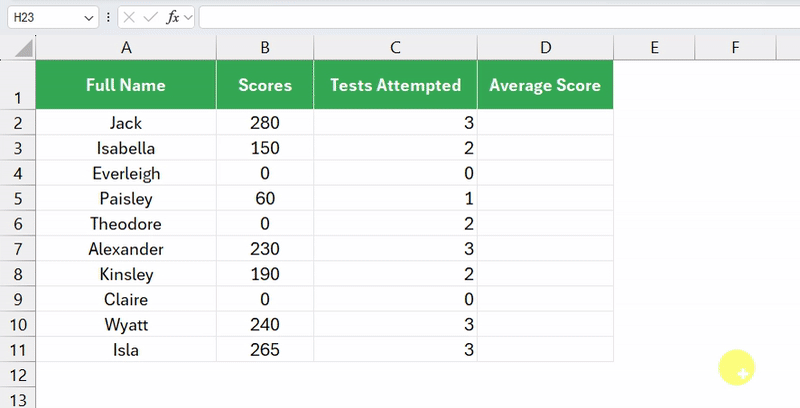Select row 9 header
The image size is (800, 408).
[x=18, y=299]
